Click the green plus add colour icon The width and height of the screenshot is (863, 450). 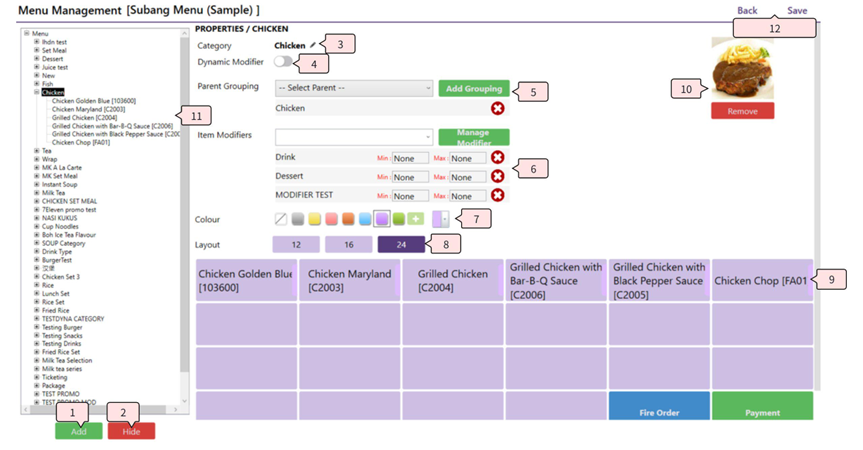[415, 219]
